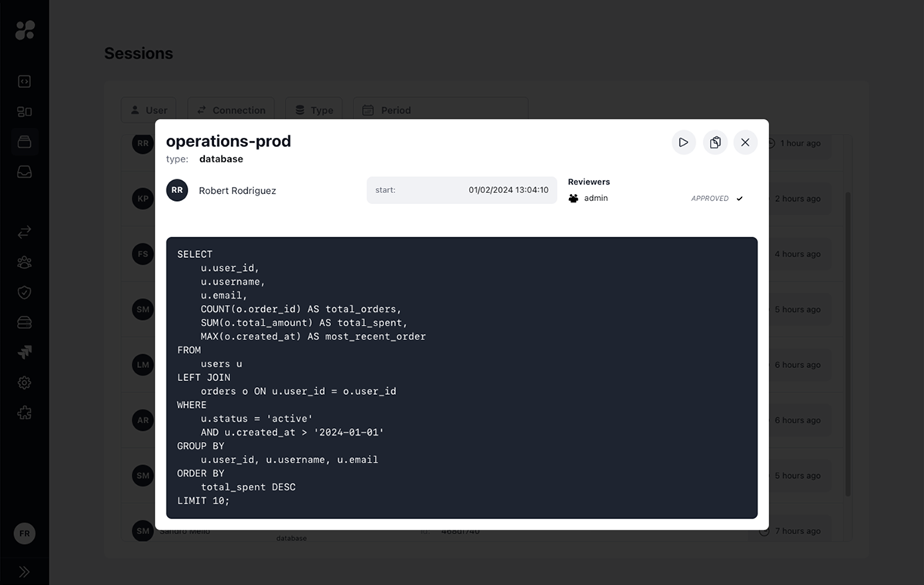Screen dimensions: 924x585
Task: Open the Sessions archive icon in sidebar
Action: pyautogui.click(x=24, y=142)
